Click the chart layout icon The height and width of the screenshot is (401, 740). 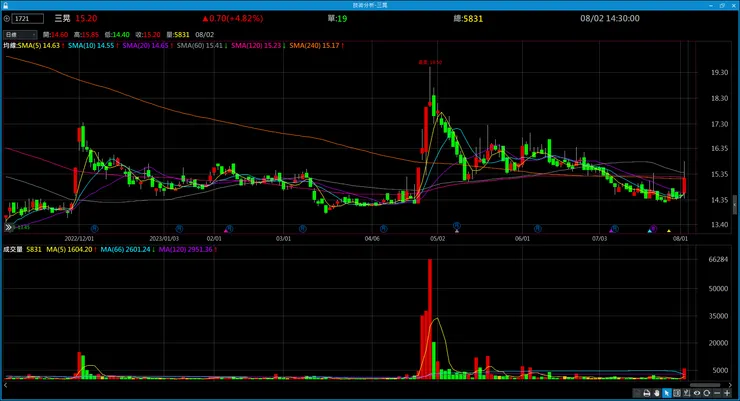pyautogui.click(x=677, y=393)
